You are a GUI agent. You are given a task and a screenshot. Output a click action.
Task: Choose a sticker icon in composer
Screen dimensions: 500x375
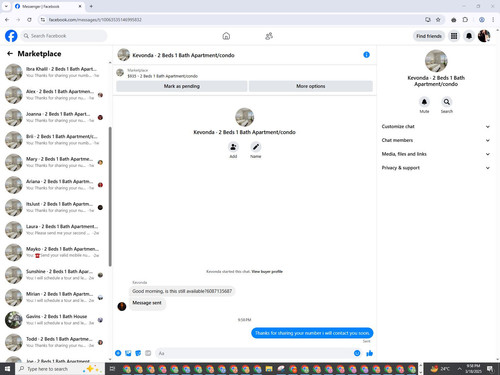tap(138, 353)
